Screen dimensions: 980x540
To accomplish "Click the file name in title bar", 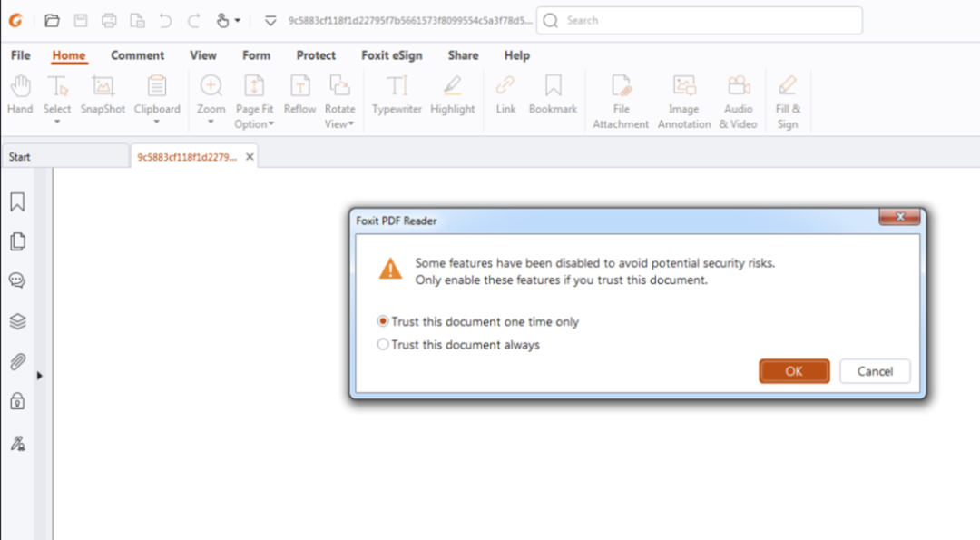I will pyautogui.click(x=409, y=21).
